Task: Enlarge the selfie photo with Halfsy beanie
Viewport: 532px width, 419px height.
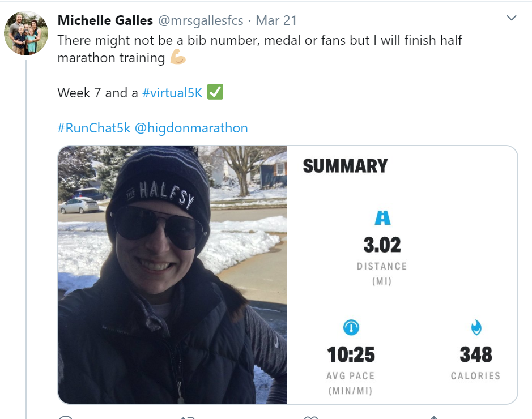Action: 173,275
